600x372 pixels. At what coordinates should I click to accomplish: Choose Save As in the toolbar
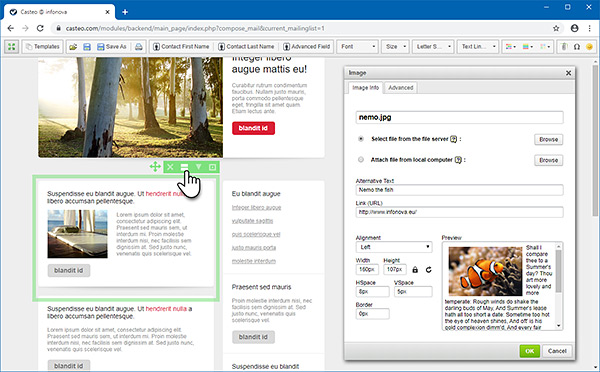(x=112, y=47)
